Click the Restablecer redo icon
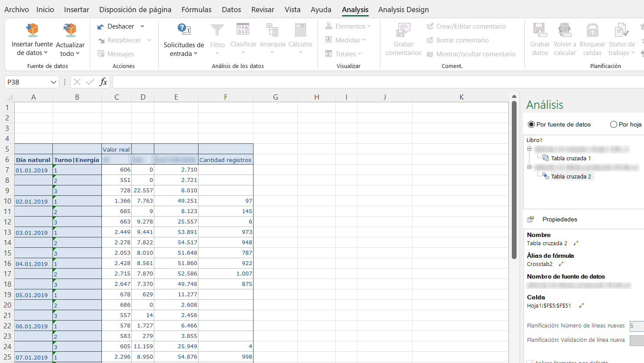Viewport: 644px width, 363px height. click(101, 41)
